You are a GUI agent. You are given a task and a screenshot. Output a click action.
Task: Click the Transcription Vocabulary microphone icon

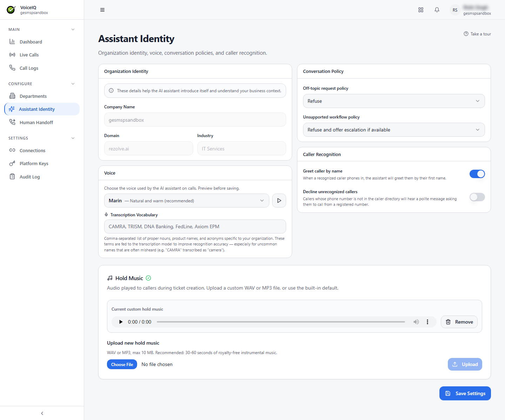coord(106,215)
